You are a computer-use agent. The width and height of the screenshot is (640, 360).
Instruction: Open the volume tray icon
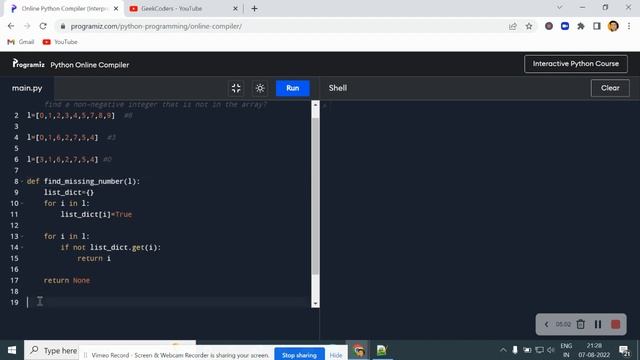click(551, 350)
